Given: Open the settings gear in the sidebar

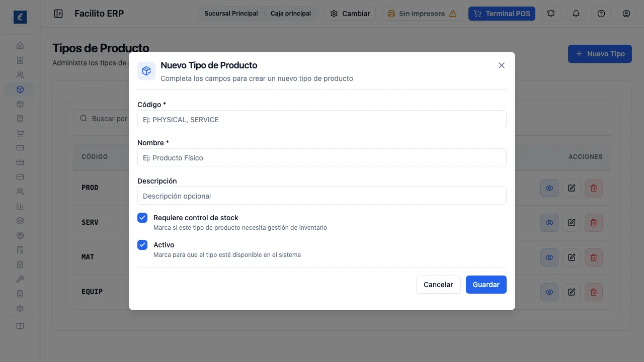Looking at the screenshot, I should point(20,308).
